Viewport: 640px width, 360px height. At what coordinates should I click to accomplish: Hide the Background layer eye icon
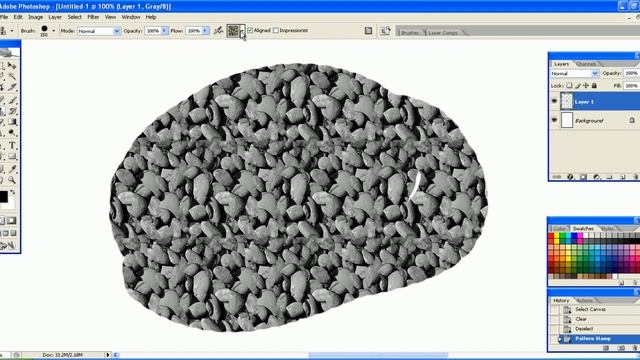(554, 120)
